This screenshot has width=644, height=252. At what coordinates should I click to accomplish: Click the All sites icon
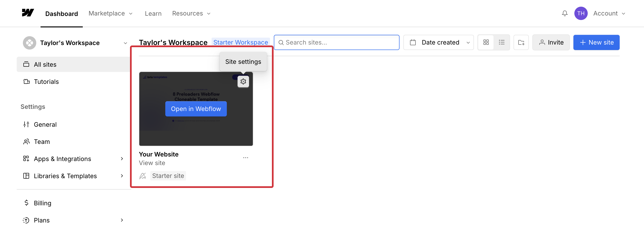pos(26,65)
